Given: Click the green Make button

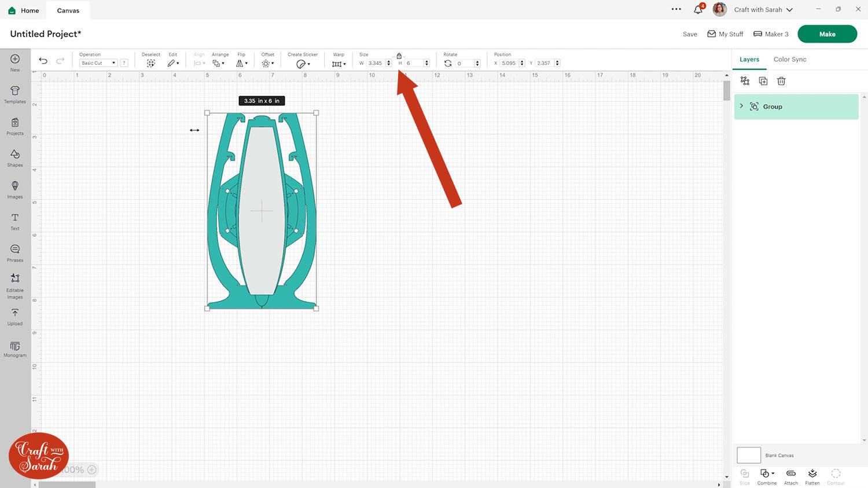Looking at the screenshot, I should [827, 34].
